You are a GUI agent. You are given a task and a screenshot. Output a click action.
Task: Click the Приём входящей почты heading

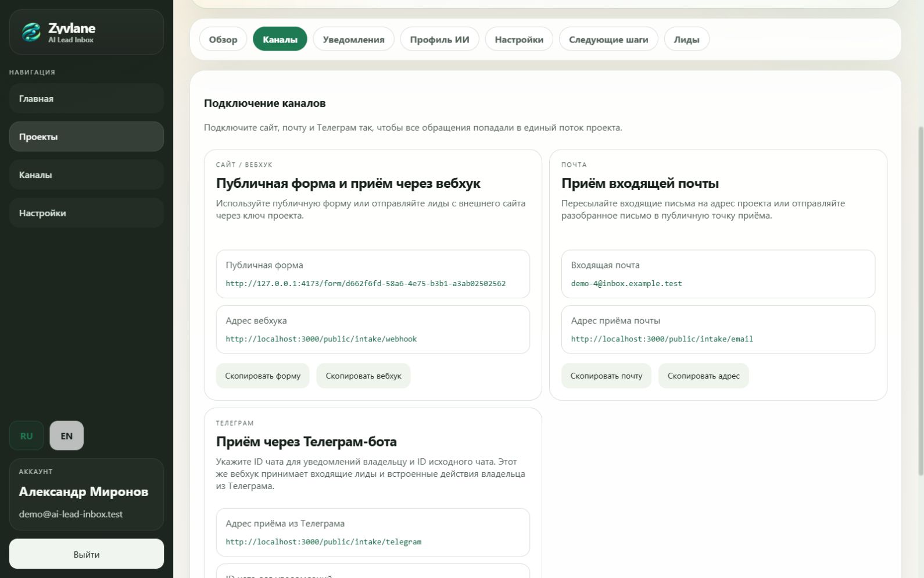coord(640,183)
